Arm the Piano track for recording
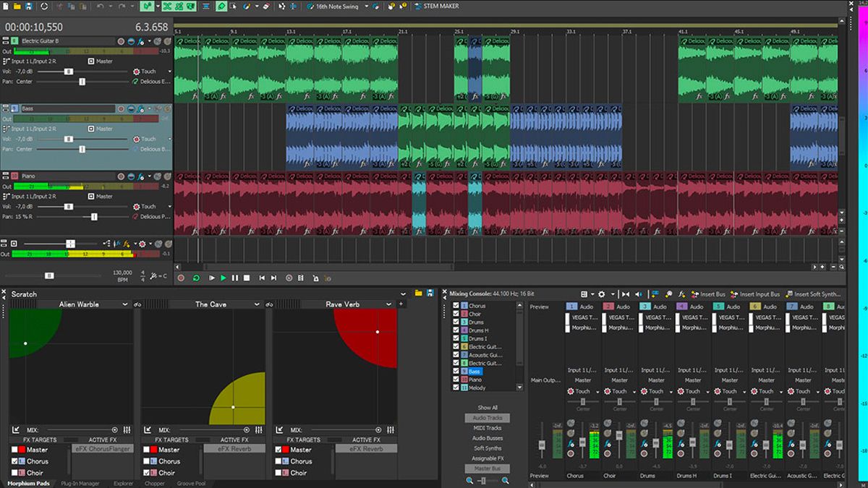 tap(121, 176)
